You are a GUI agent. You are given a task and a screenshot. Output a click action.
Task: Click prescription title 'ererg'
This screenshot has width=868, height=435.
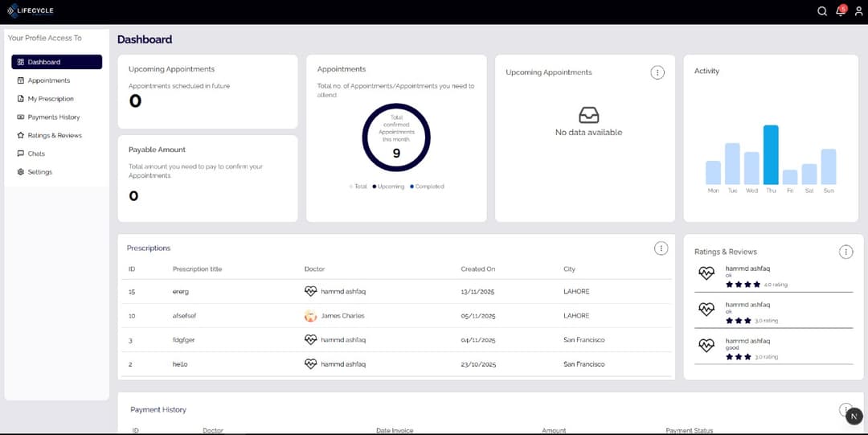[181, 292]
